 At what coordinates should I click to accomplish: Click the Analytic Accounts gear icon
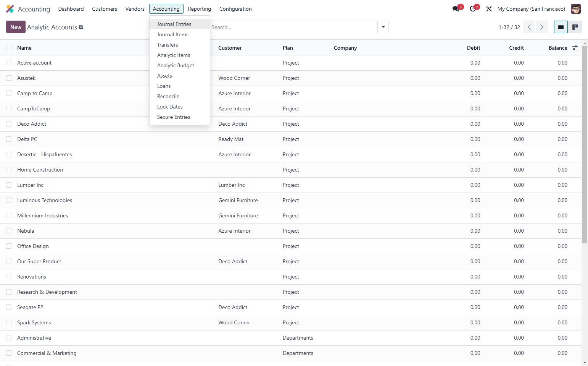[81, 27]
